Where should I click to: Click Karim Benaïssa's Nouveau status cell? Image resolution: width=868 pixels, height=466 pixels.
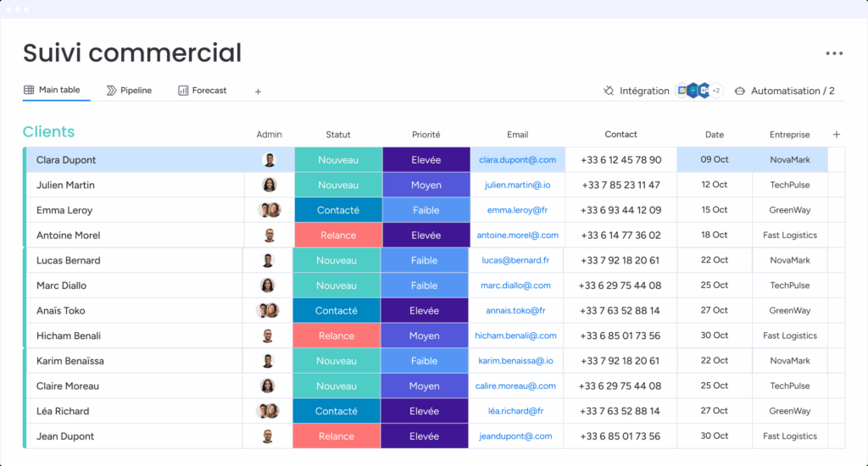coord(337,361)
